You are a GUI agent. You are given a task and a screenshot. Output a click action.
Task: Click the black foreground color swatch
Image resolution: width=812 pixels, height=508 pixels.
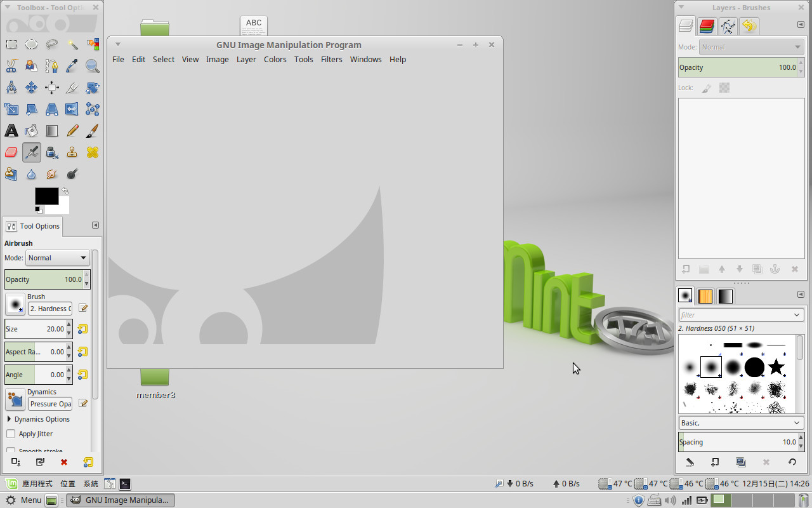pos(46,196)
